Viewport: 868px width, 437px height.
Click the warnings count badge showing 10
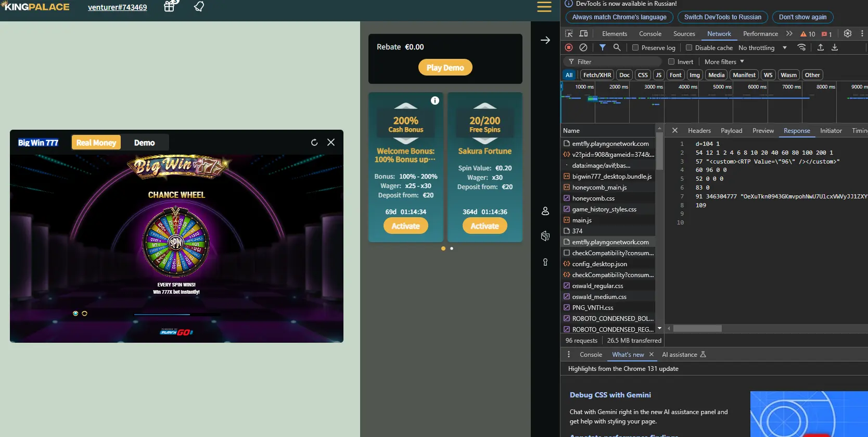pyautogui.click(x=808, y=34)
